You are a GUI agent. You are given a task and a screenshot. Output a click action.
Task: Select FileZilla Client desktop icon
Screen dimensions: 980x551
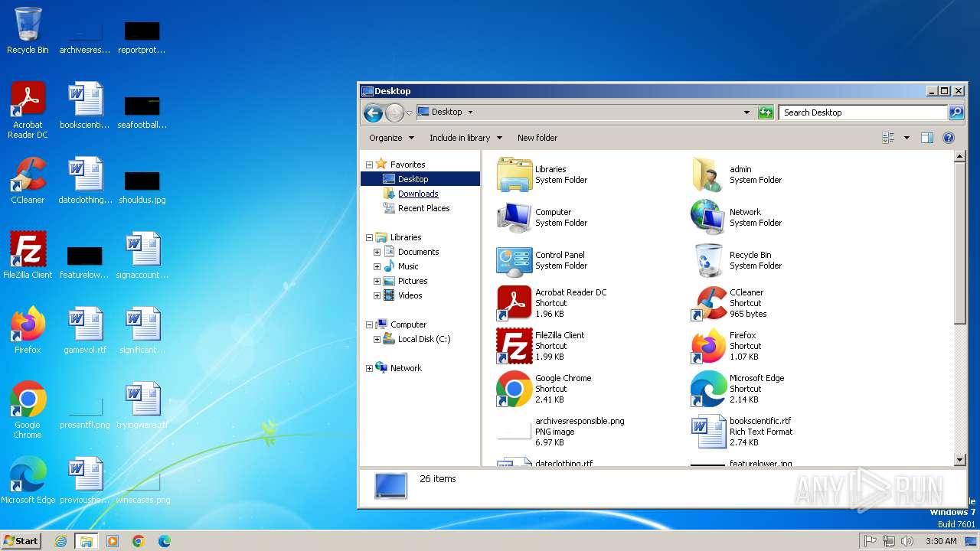[28, 256]
